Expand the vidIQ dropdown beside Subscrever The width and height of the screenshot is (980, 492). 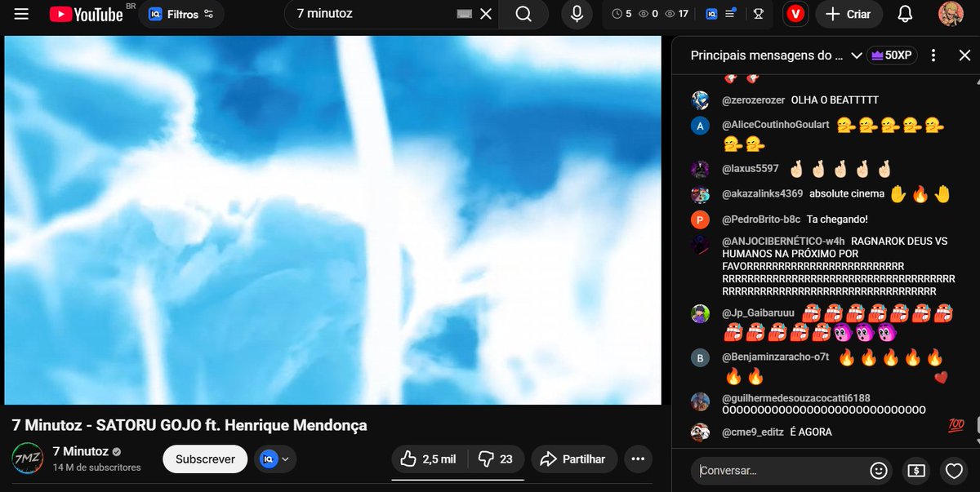(x=275, y=459)
